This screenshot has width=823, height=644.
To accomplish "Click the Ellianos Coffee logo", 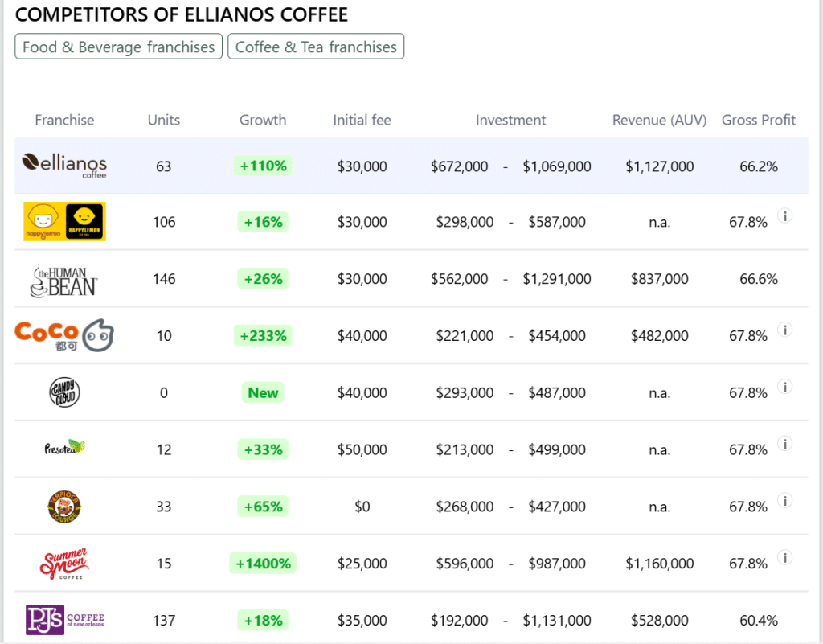I will pyautogui.click(x=64, y=166).
